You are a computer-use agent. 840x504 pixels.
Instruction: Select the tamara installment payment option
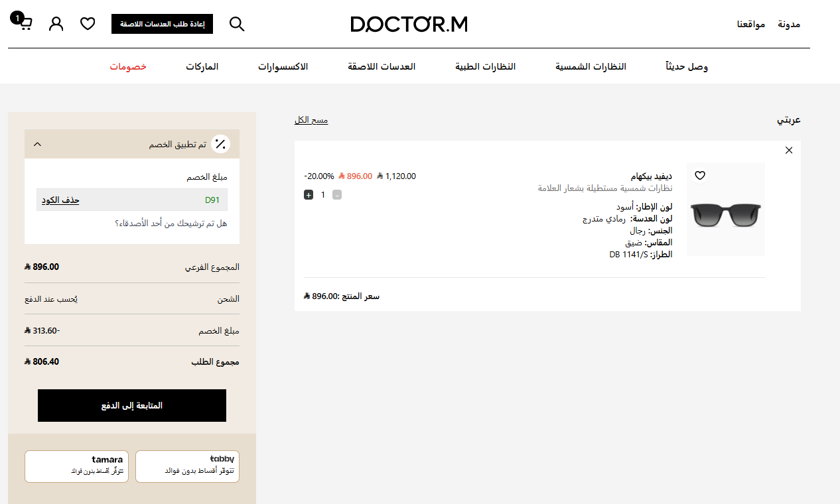click(76, 466)
